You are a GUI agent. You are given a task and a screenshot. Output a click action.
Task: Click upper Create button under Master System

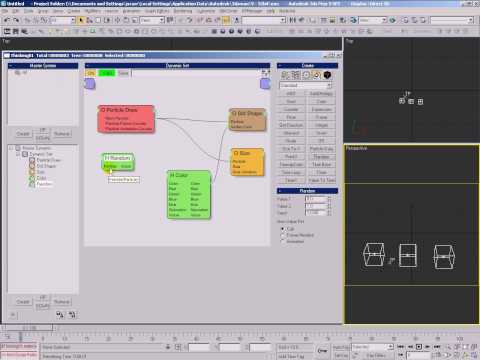point(23,134)
